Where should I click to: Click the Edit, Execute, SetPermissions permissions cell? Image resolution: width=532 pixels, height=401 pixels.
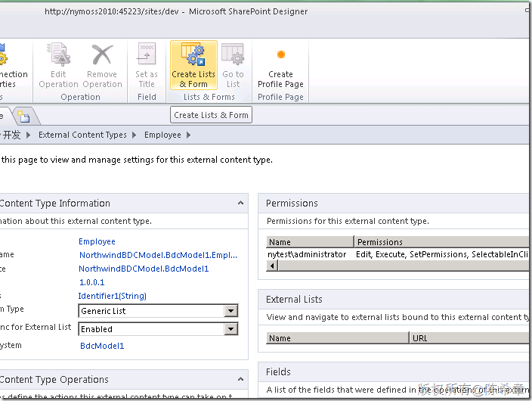coord(442,254)
